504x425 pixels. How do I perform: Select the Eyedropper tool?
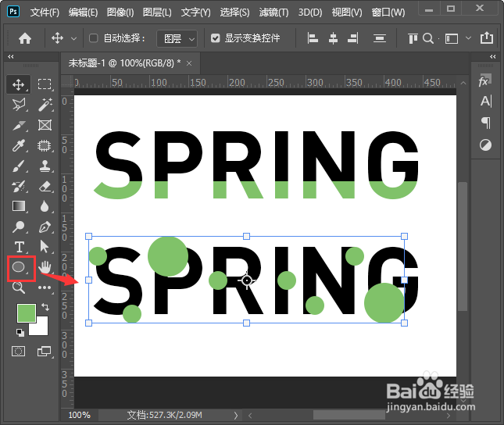point(18,145)
